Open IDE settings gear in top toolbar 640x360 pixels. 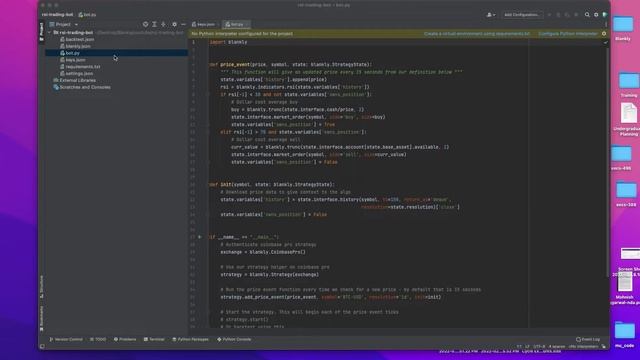pyautogui.click(x=596, y=15)
